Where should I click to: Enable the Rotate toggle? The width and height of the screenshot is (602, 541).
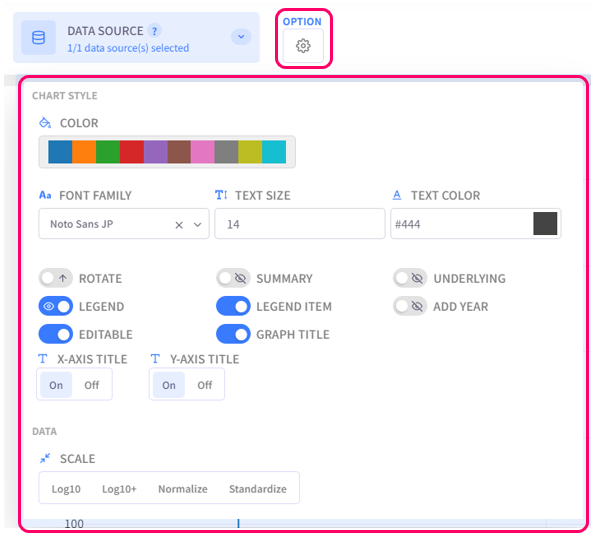[x=56, y=278]
